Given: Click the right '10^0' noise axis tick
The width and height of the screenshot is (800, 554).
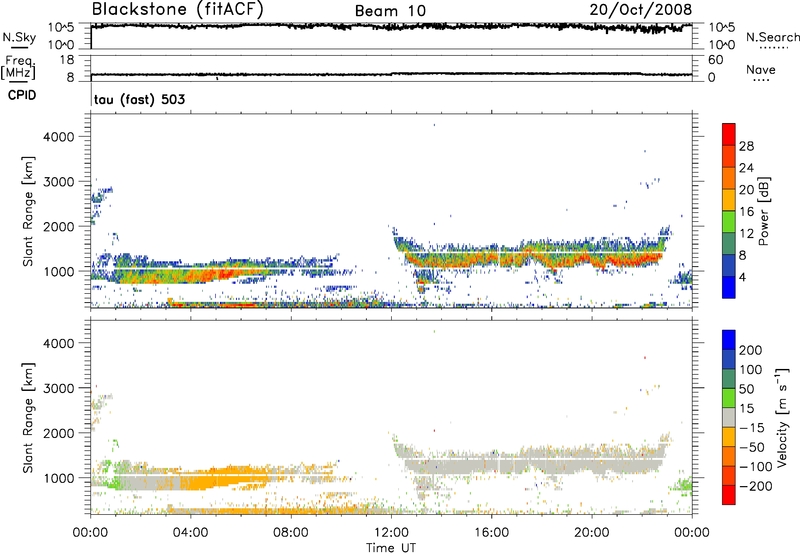Looking at the screenshot, I should coord(722,45).
